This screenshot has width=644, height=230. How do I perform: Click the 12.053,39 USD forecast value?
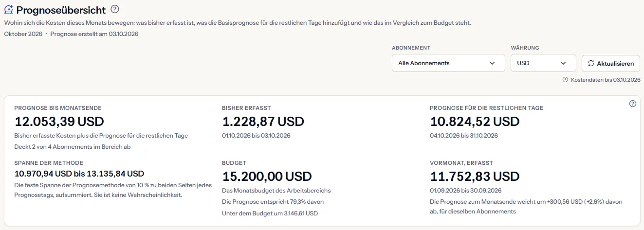click(x=59, y=121)
